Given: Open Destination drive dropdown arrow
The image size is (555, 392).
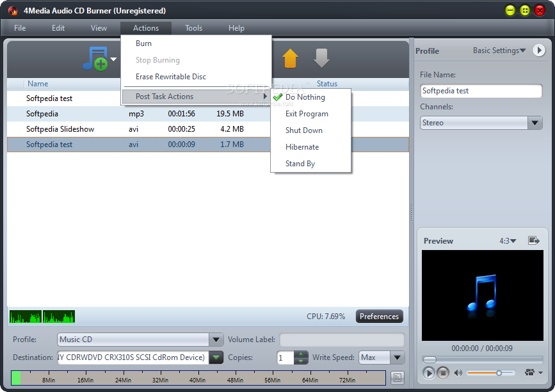Looking at the screenshot, I should point(216,357).
